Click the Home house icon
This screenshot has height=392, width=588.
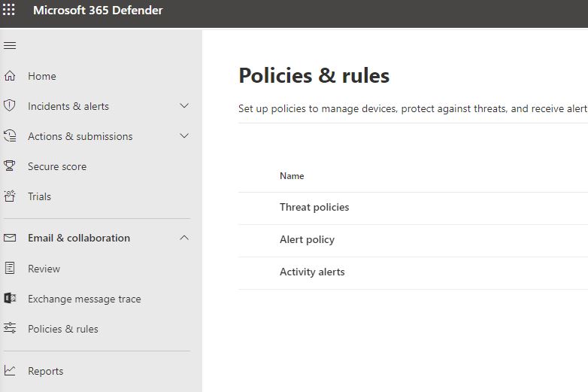[10, 76]
